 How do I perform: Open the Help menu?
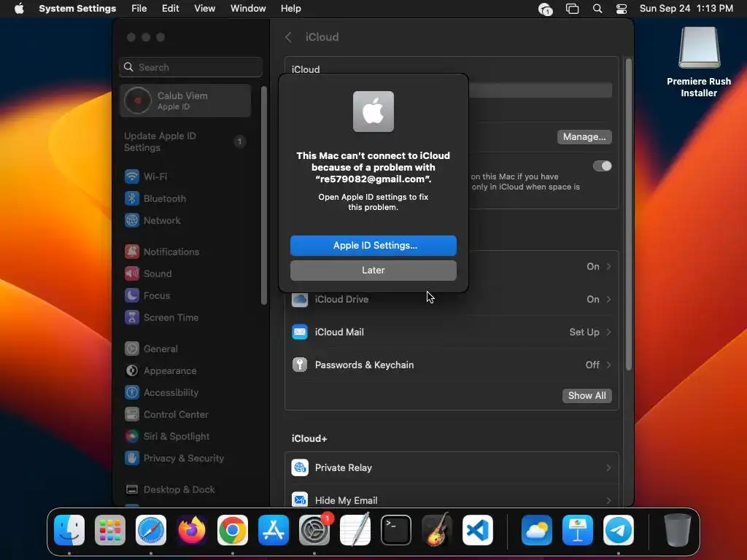coord(290,9)
